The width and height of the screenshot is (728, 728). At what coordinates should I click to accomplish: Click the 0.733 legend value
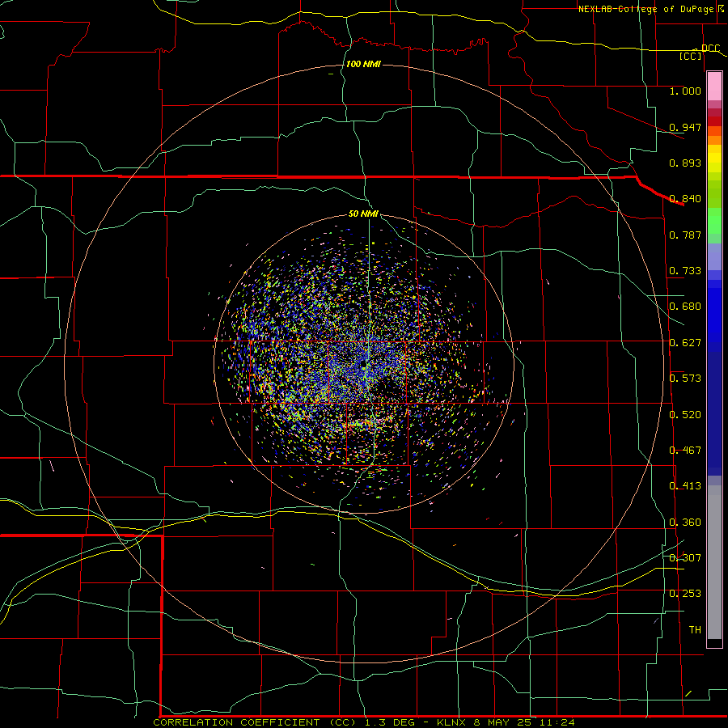click(685, 270)
